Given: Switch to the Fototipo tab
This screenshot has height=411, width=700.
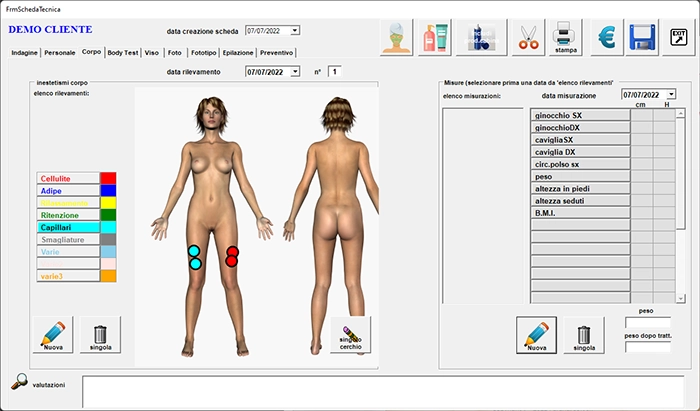Looking at the screenshot, I should [x=204, y=53].
